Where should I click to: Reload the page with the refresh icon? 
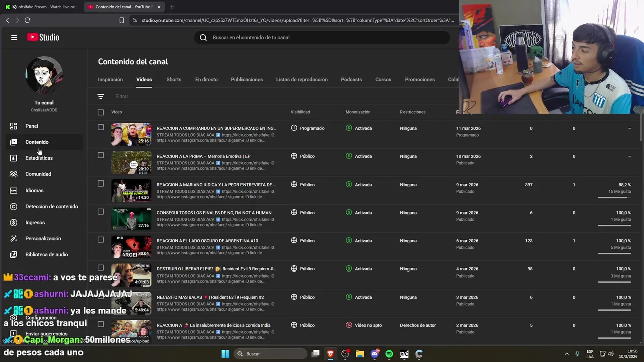click(x=27, y=20)
